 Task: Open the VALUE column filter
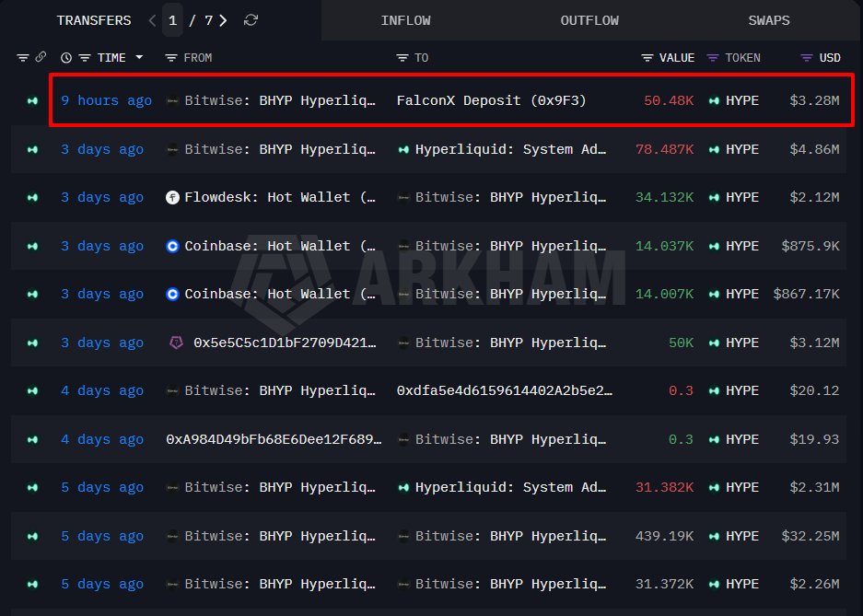click(647, 58)
